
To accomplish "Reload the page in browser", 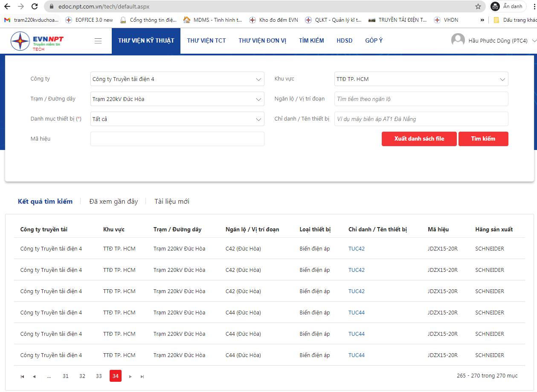I will coord(35,6).
